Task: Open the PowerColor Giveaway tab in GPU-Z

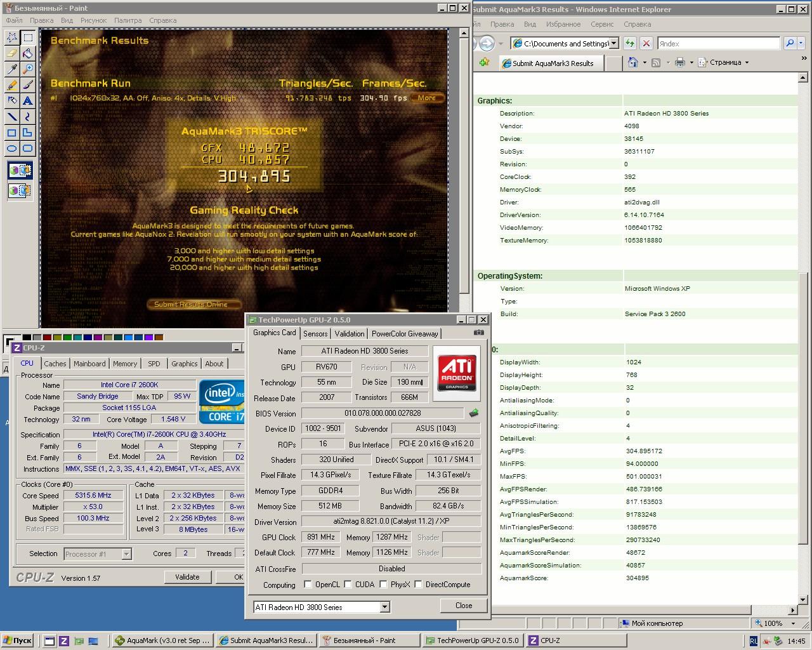Action: (405, 334)
